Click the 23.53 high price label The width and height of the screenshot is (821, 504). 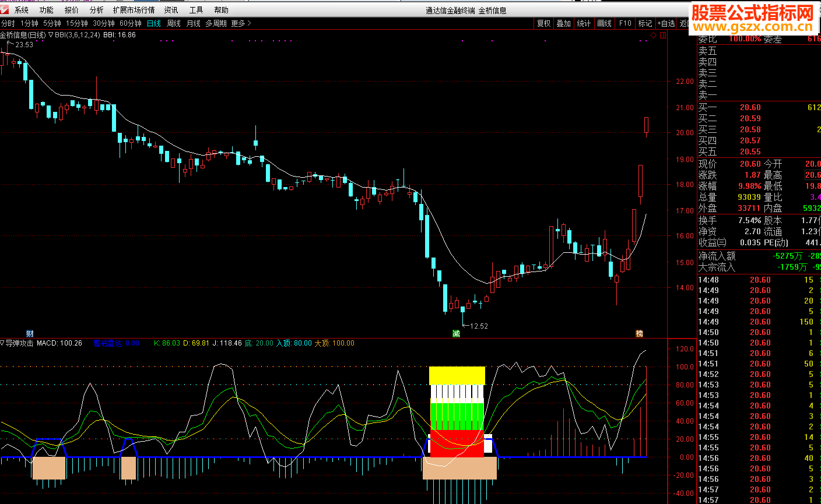click(x=24, y=45)
